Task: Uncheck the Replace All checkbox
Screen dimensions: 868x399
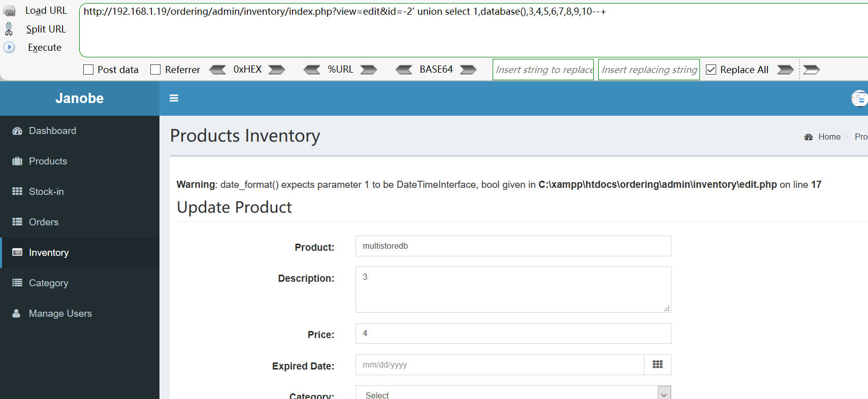Action: click(x=711, y=70)
